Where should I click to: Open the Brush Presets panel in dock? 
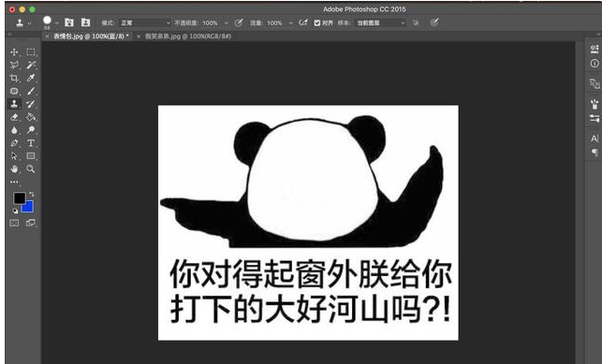pyautogui.click(x=595, y=118)
